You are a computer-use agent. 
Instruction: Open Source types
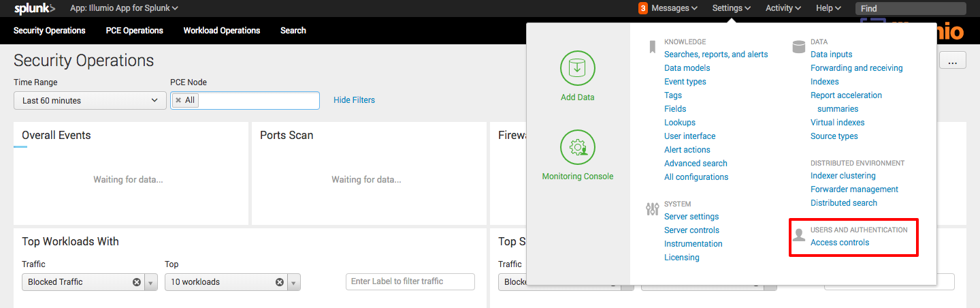pos(834,136)
